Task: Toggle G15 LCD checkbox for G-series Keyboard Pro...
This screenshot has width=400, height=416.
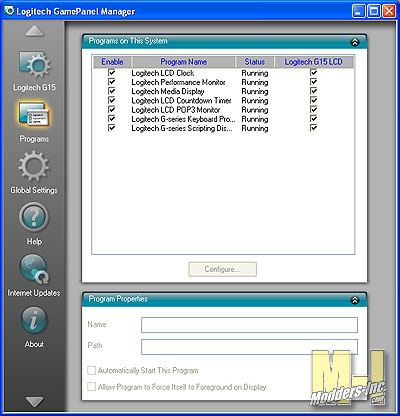Action: coord(313,119)
